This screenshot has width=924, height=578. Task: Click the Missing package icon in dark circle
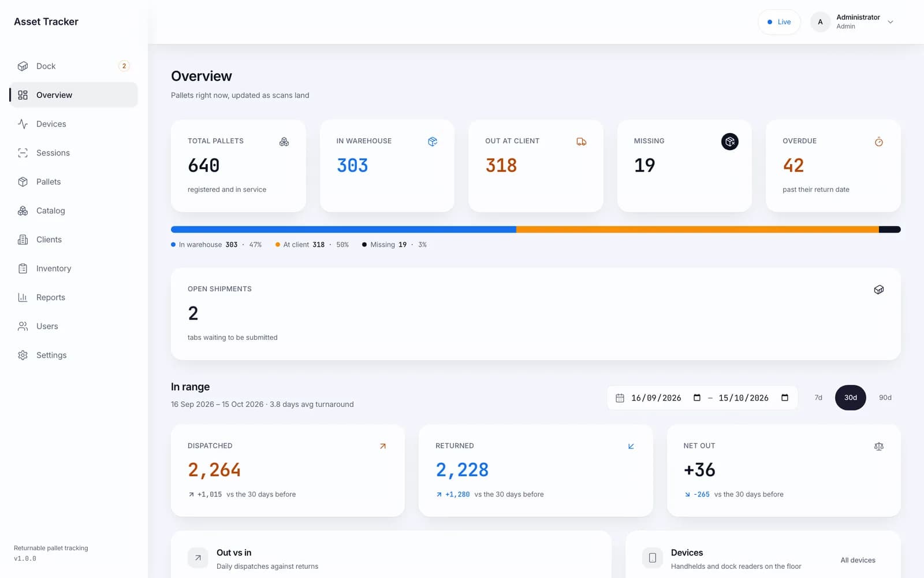tap(730, 142)
